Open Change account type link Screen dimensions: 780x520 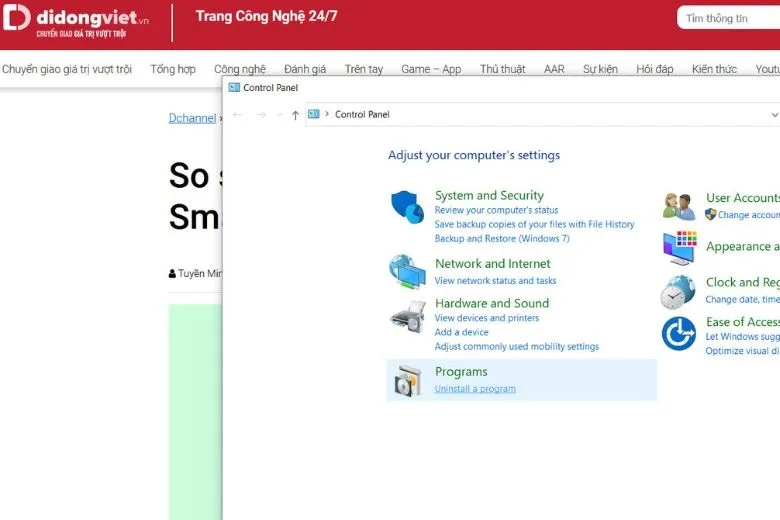click(749, 214)
